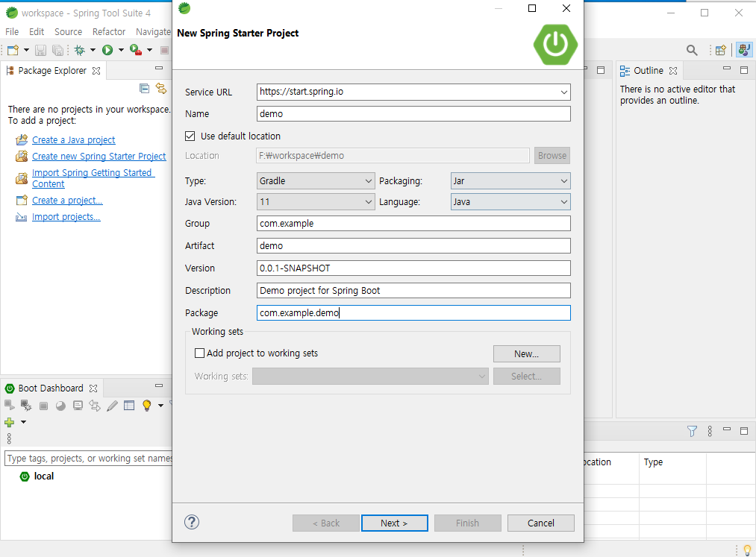Maximize the Outline view
756x557 pixels.
pyautogui.click(x=744, y=70)
